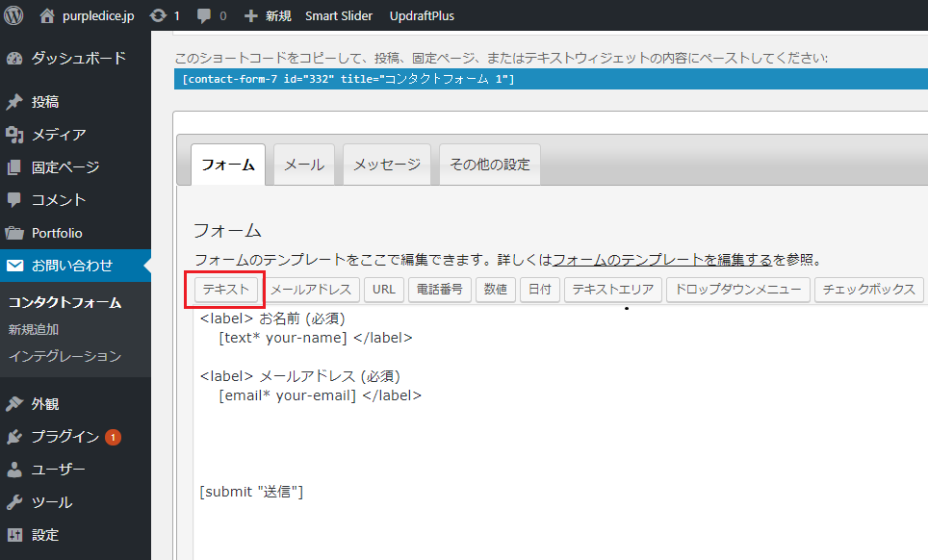Open the 外観 menu item
Screen dimensions: 928x560
pyautogui.click(x=45, y=404)
